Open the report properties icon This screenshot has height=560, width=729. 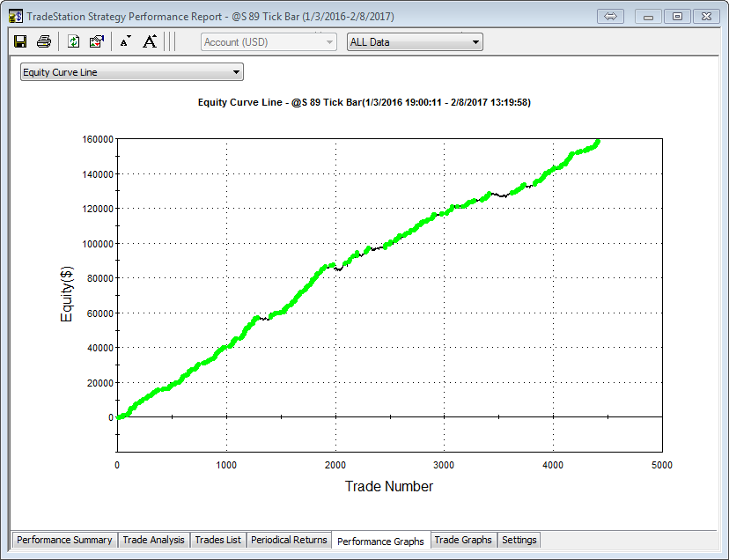tap(97, 41)
